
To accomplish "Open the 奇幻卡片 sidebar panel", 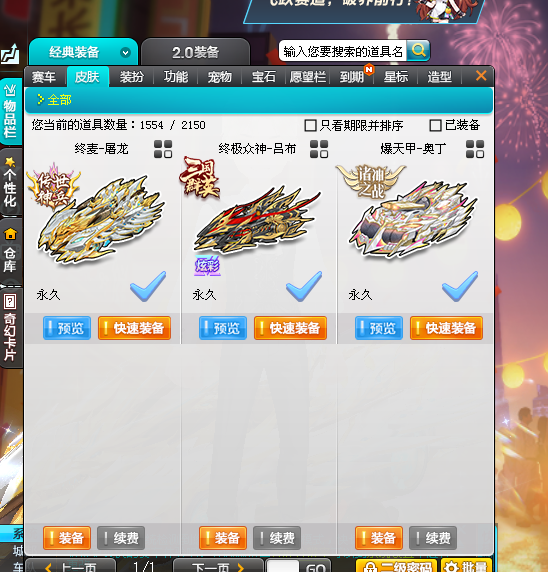I will [10, 328].
